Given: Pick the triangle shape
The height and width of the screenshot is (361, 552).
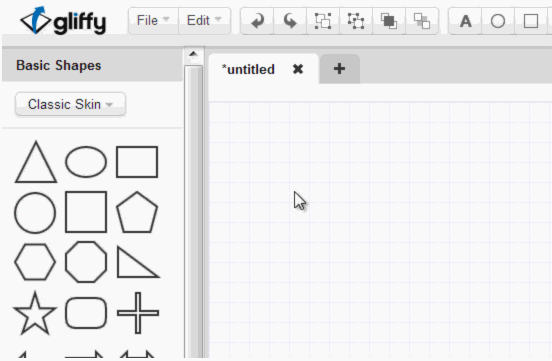Looking at the screenshot, I should 36,162.
